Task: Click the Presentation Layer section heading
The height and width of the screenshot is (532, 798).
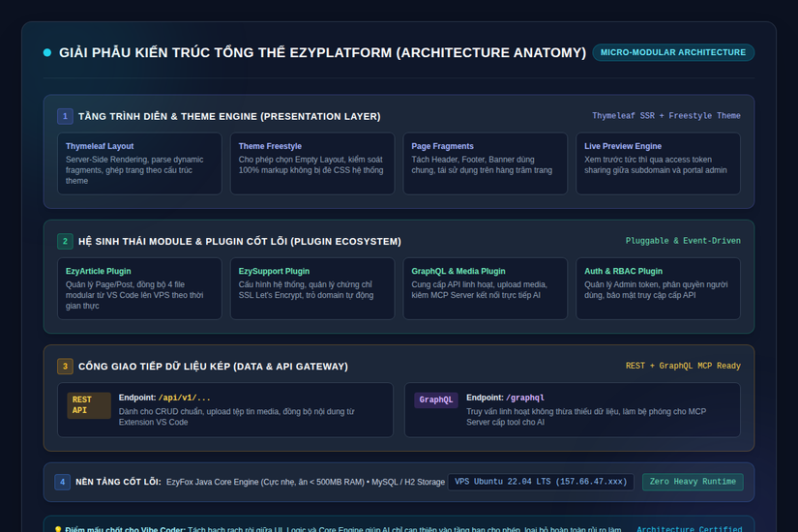Action: [229, 116]
